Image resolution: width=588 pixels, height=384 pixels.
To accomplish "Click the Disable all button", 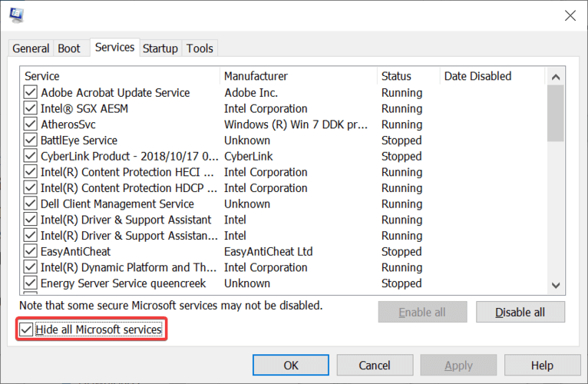I will tap(520, 312).
